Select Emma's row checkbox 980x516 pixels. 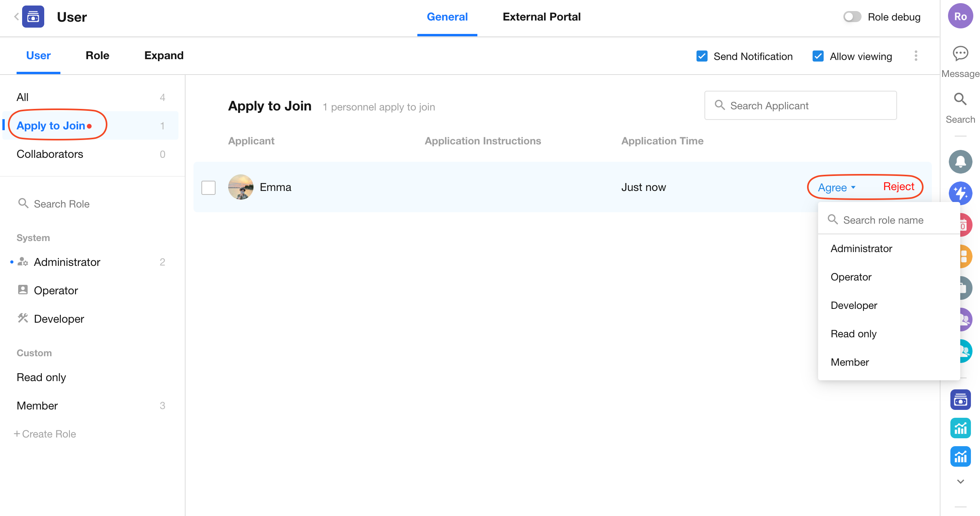coord(208,187)
